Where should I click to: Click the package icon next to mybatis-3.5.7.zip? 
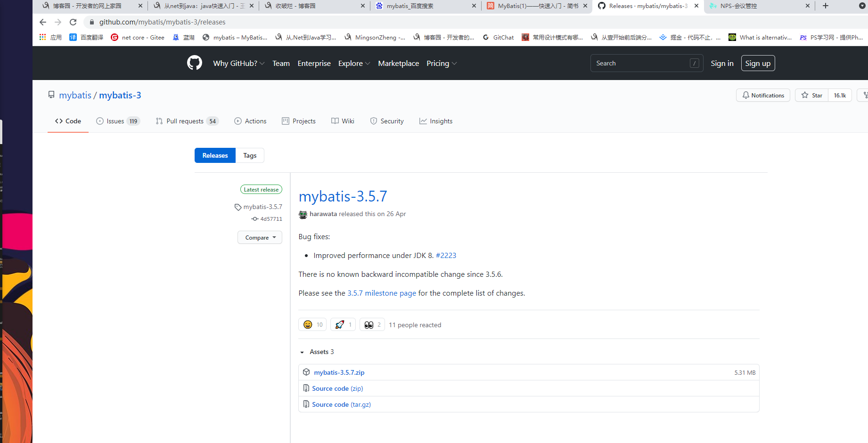pyautogui.click(x=306, y=372)
